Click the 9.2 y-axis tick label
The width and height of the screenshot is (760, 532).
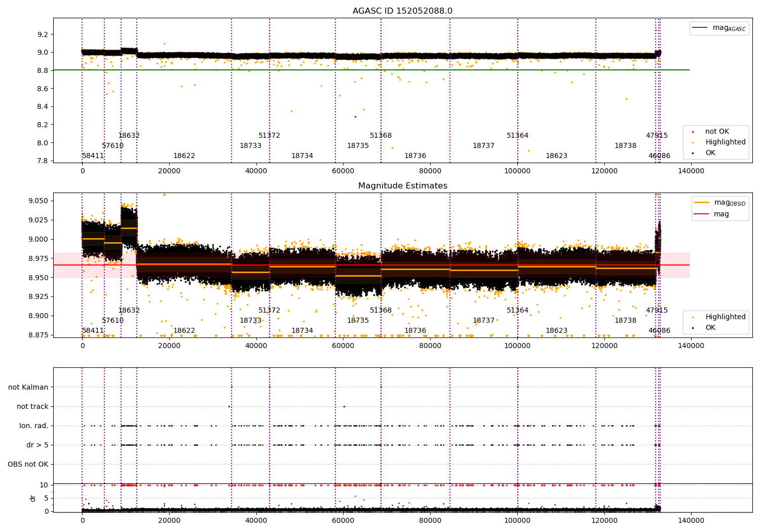43,34
